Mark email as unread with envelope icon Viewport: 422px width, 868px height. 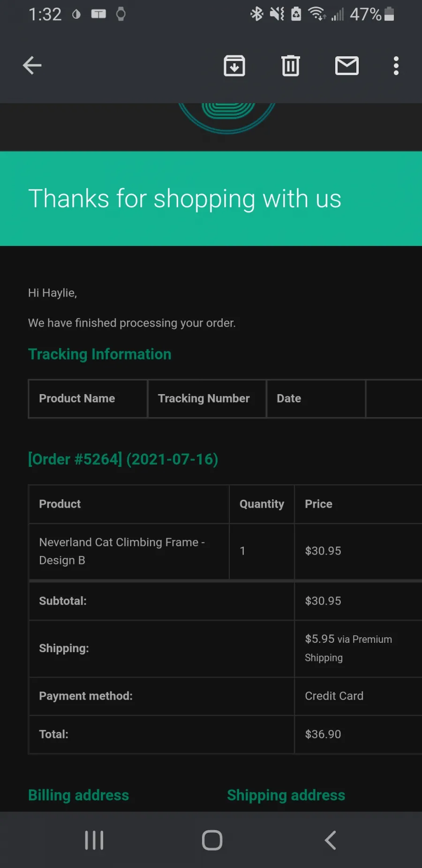click(347, 66)
